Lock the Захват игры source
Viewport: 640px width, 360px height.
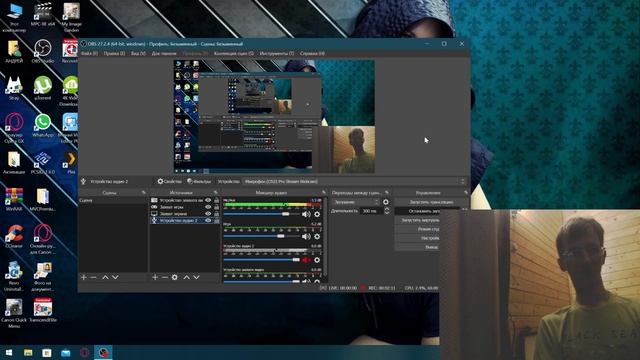coord(216,207)
